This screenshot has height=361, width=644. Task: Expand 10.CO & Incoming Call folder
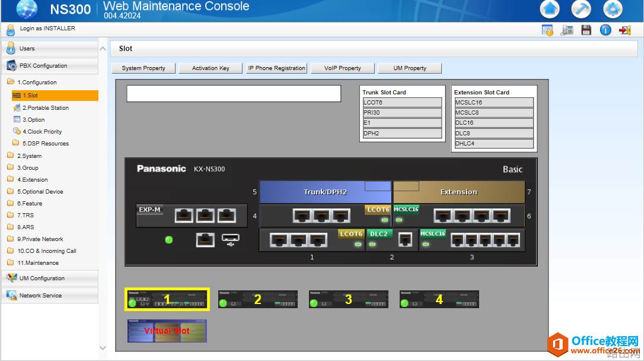pos(42,251)
